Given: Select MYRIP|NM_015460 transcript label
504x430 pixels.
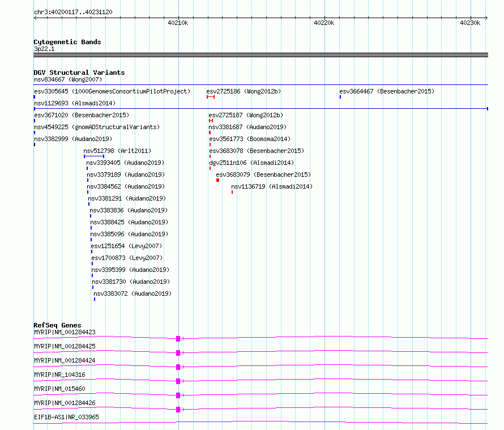Looking at the screenshot, I should (x=59, y=389).
